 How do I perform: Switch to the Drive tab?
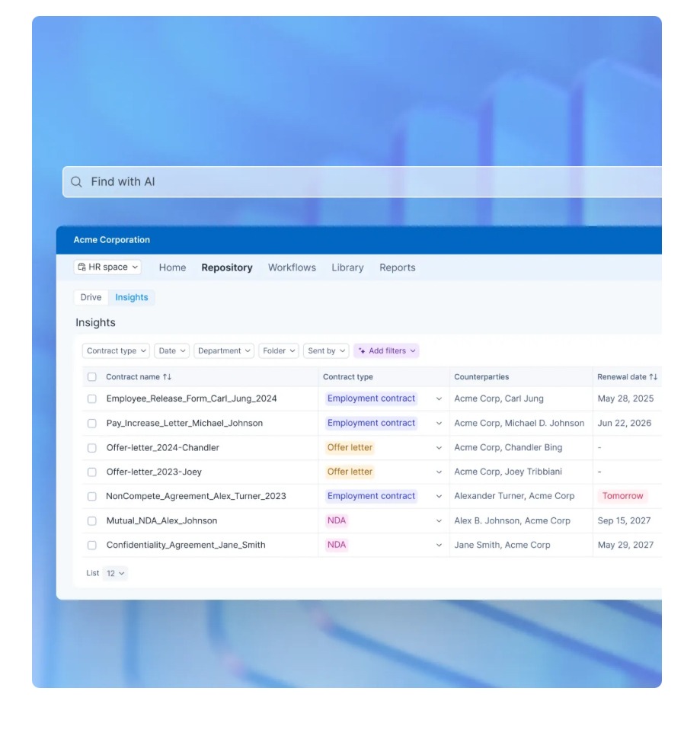90,297
